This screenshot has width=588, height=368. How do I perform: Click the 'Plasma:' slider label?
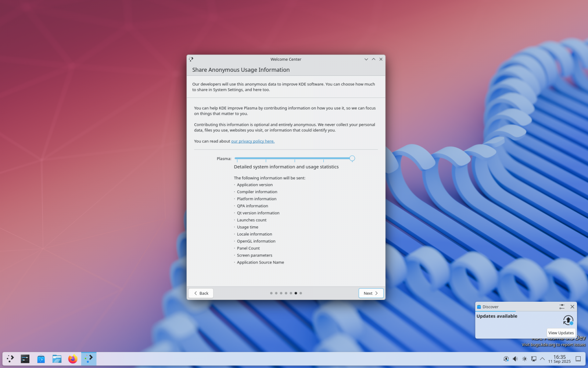(224, 159)
